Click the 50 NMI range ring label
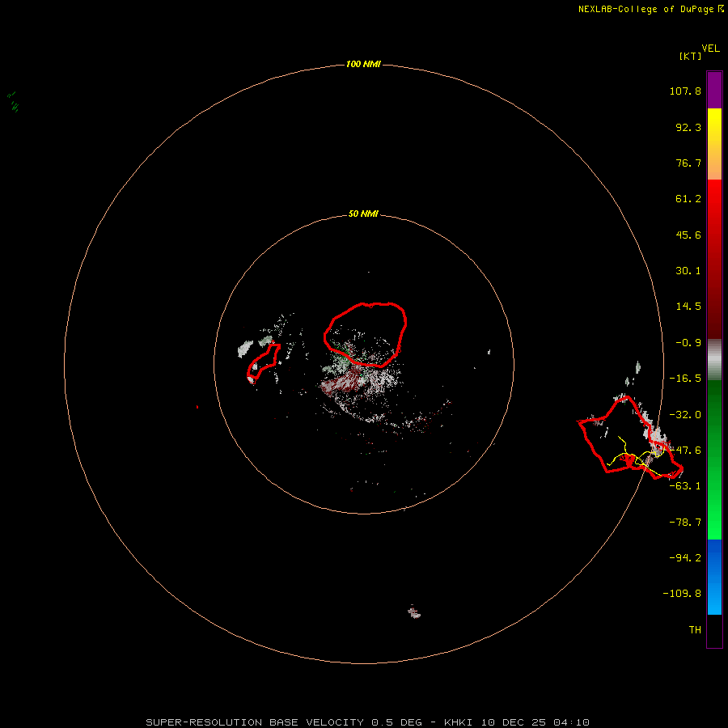The width and height of the screenshot is (728, 728). click(x=363, y=214)
